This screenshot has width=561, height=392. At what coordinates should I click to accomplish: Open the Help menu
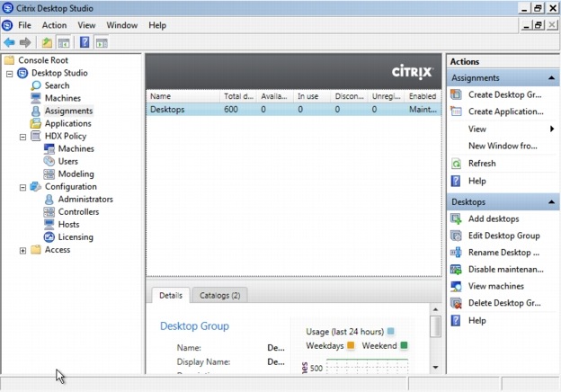[157, 25]
